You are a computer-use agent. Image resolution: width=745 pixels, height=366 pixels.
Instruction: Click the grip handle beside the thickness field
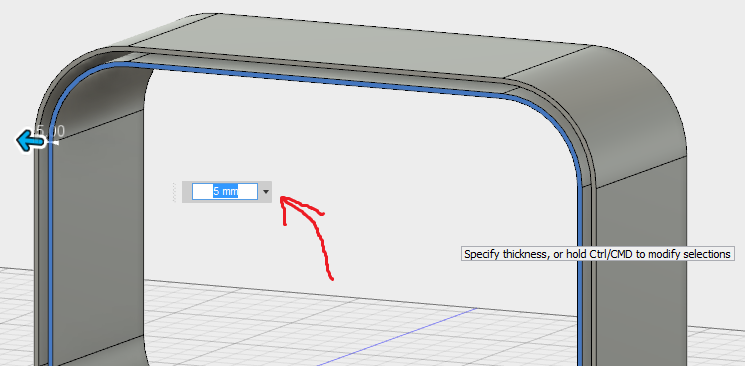(174, 192)
